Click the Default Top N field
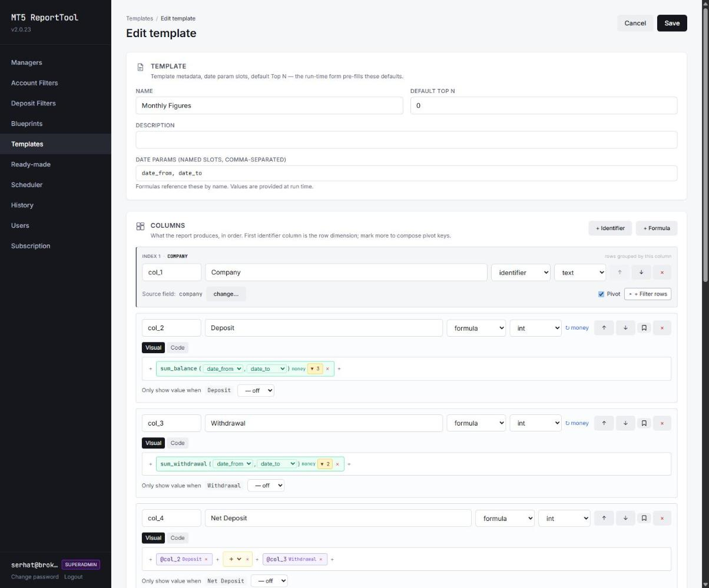Image resolution: width=709 pixels, height=588 pixels. click(544, 106)
